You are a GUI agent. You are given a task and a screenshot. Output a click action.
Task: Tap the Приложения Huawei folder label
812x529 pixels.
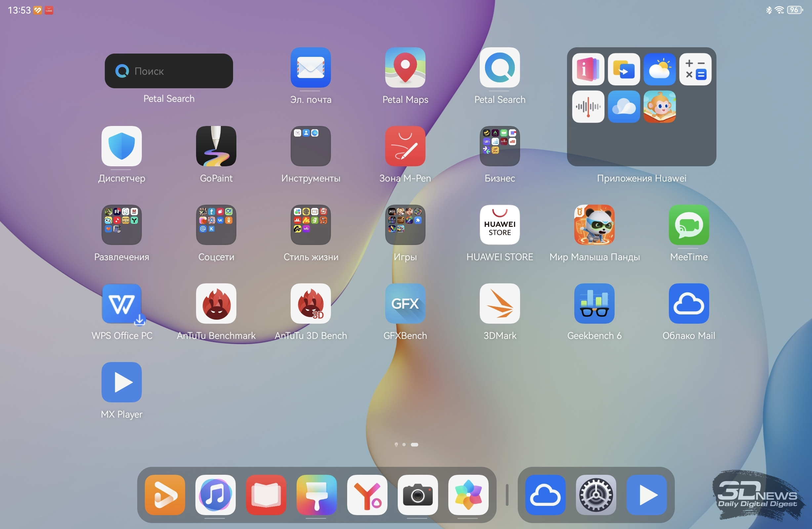click(641, 178)
